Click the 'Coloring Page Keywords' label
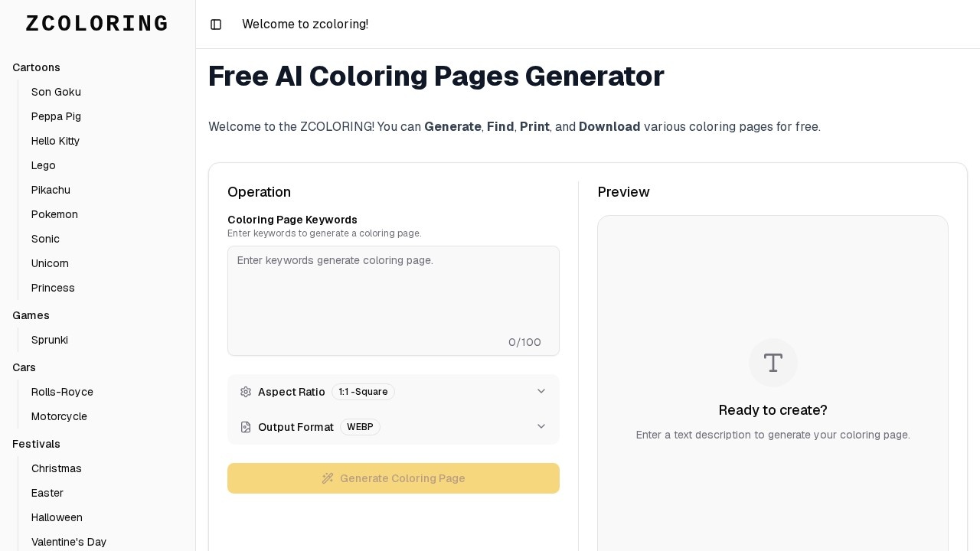 (x=292, y=220)
